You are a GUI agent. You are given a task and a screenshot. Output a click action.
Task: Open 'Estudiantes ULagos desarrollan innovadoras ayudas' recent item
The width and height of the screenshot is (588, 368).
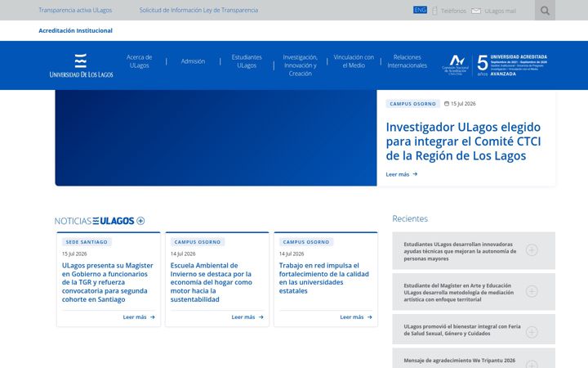tap(460, 251)
